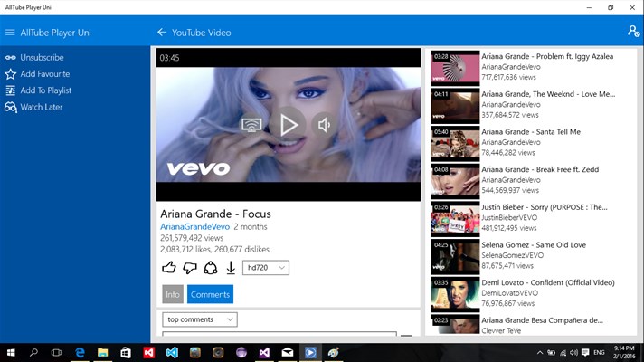
Task: Open the purple Visual Studio taskbar icon
Action: 264,353
